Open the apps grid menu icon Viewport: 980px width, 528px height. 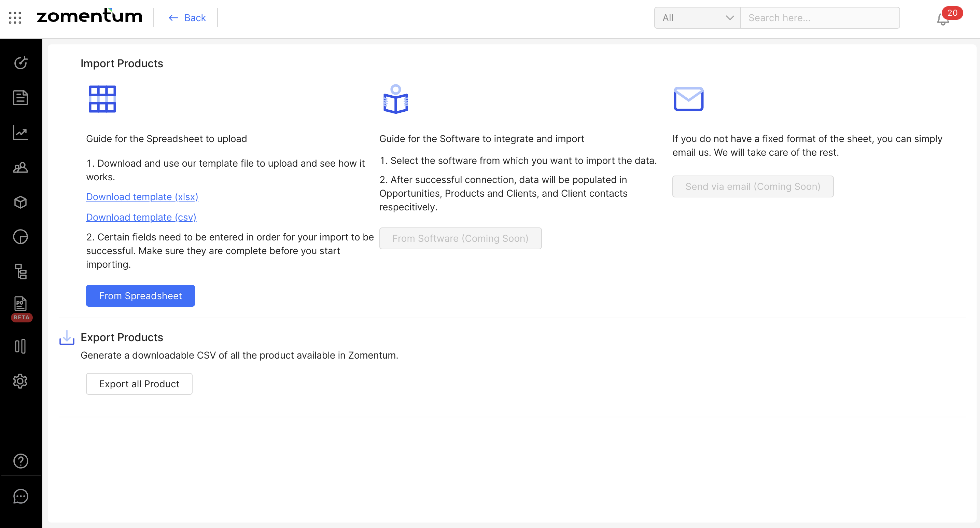15,17
